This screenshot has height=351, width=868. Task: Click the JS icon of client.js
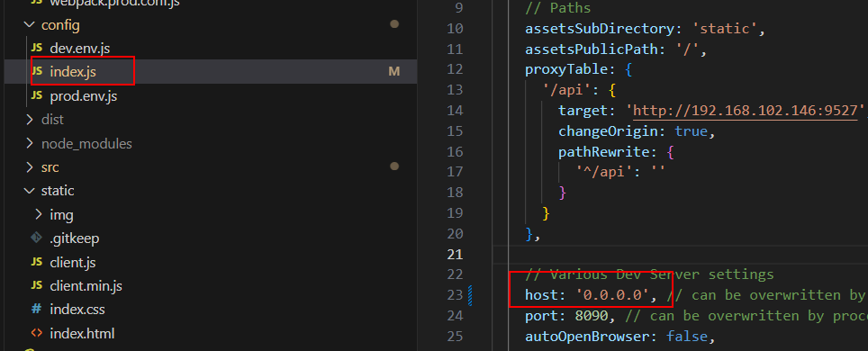pyautogui.click(x=37, y=262)
